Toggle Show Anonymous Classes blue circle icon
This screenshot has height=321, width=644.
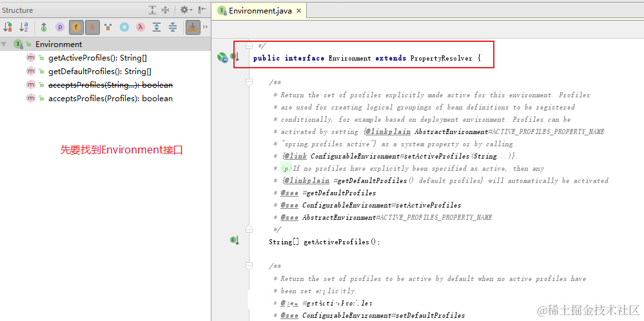(x=124, y=28)
